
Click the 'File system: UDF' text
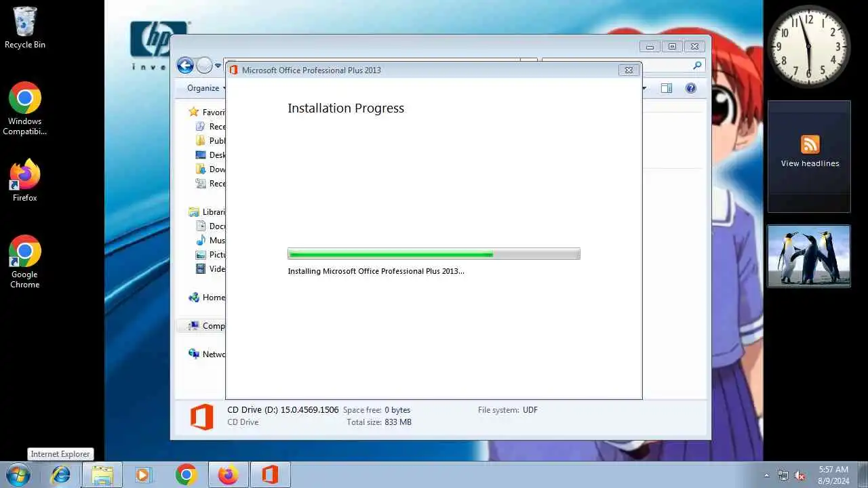(x=508, y=410)
